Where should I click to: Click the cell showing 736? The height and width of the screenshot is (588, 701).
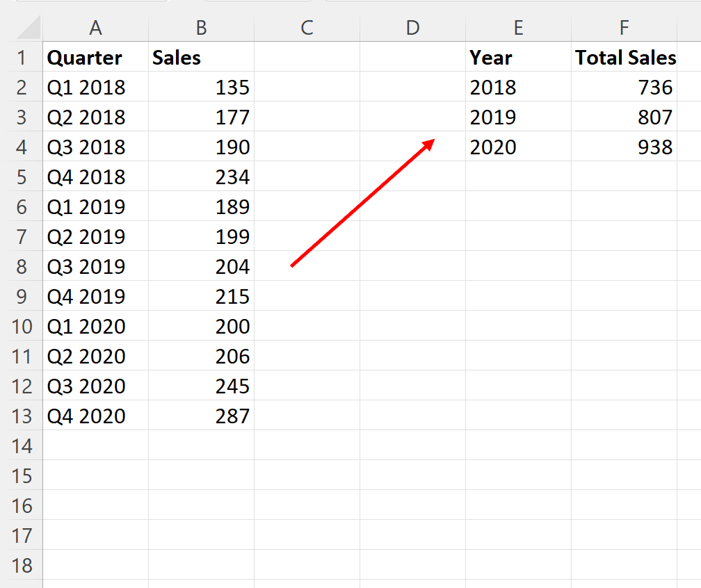(624, 88)
